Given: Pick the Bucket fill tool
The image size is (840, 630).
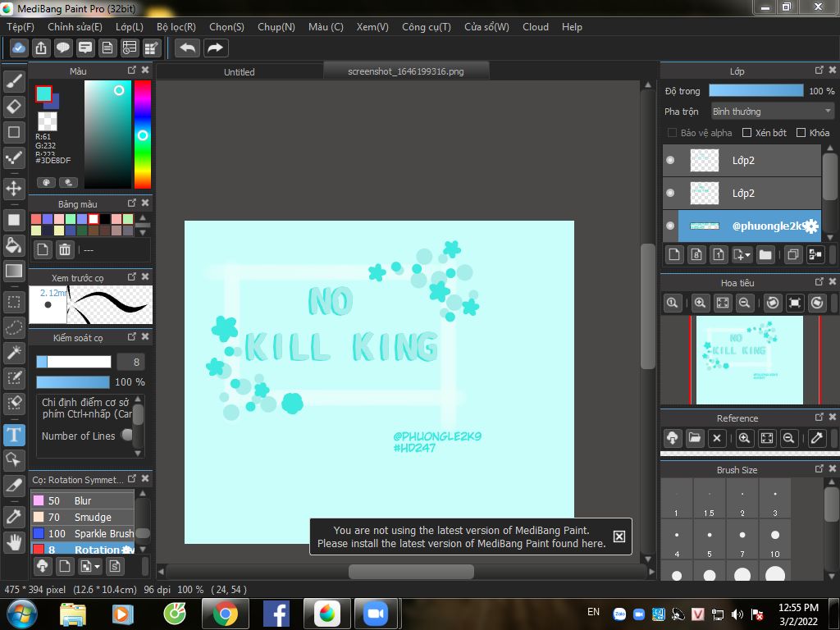Looking at the screenshot, I should pyautogui.click(x=13, y=245).
